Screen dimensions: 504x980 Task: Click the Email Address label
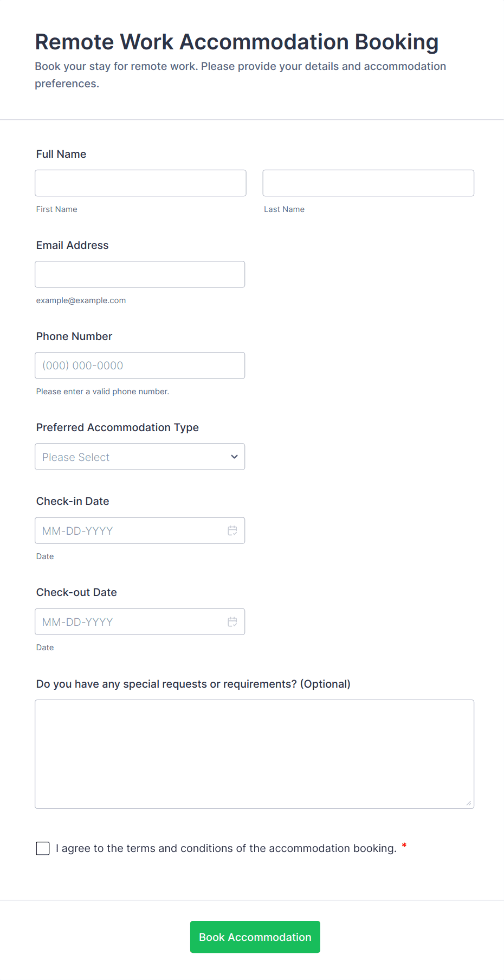click(x=72, y=245)
